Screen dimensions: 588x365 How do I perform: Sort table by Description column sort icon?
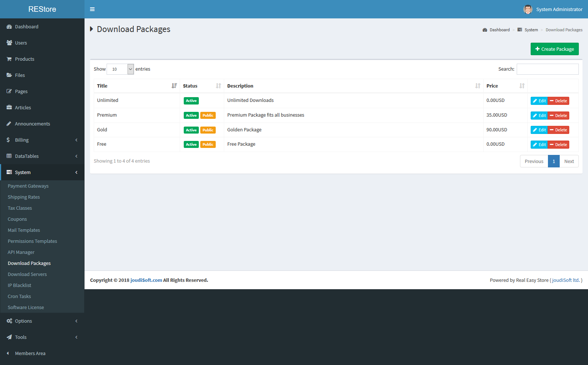(x=478, y=86)
